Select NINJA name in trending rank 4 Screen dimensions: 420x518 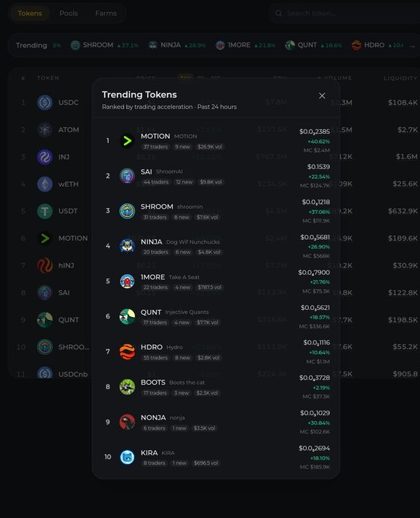point(151,241)
